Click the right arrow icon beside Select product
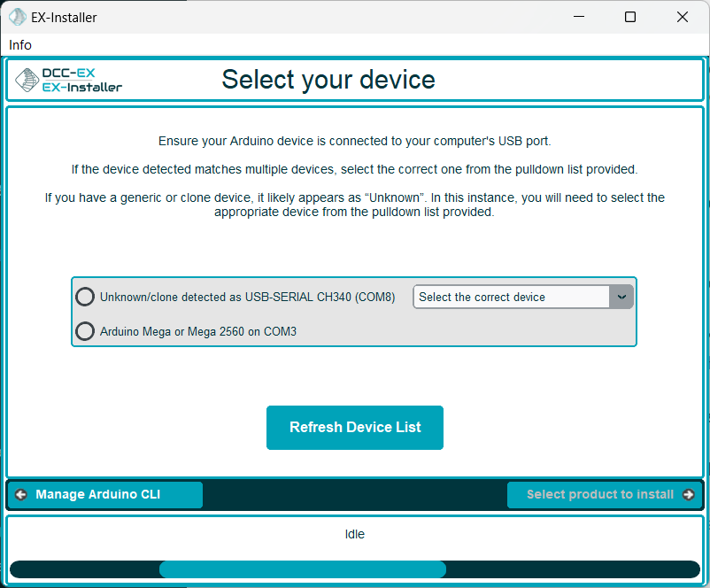This screenshot has width=710, height=588. [689, 495]
